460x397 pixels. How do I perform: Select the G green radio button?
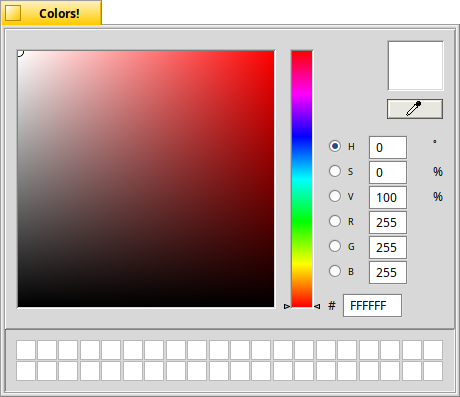(x=335, y=246)
